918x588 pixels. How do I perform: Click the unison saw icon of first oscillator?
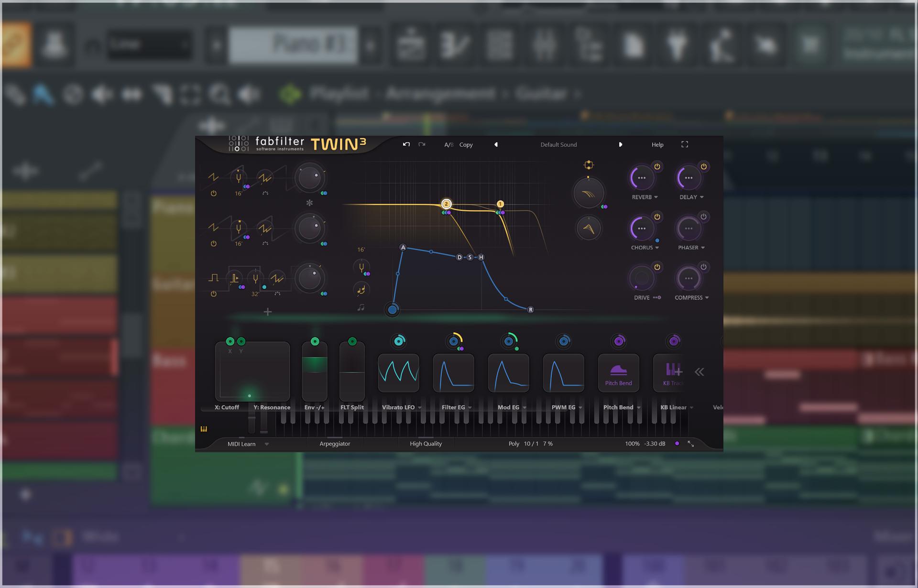point(265,178)
